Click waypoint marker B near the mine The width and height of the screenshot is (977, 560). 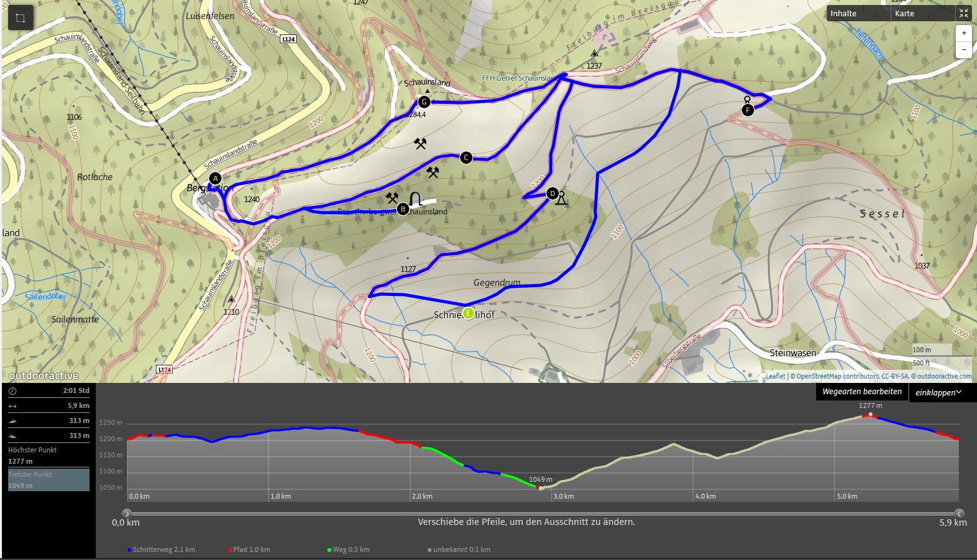point(403,209)
